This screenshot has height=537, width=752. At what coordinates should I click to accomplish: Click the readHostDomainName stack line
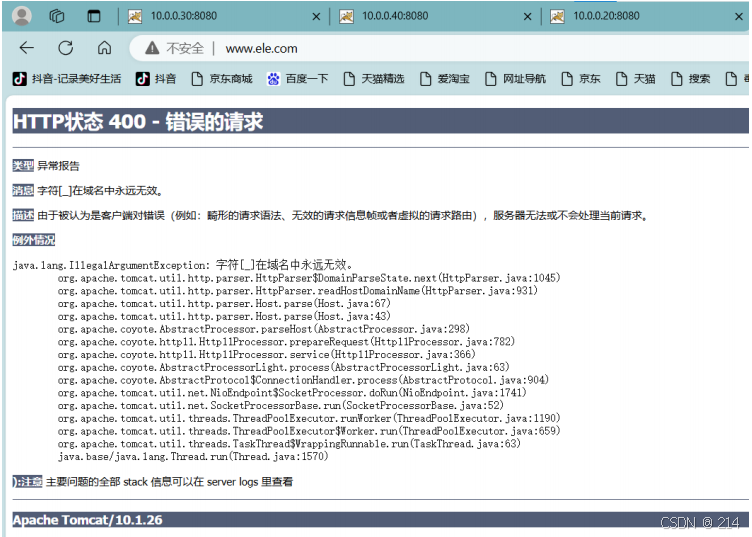pos(297,291)
